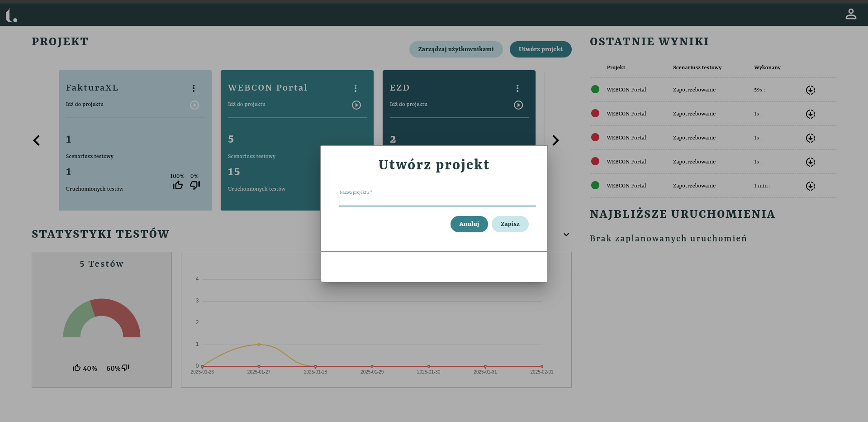Download the 59s result report icon
The image size is (868, 422).
coord(811,90)
